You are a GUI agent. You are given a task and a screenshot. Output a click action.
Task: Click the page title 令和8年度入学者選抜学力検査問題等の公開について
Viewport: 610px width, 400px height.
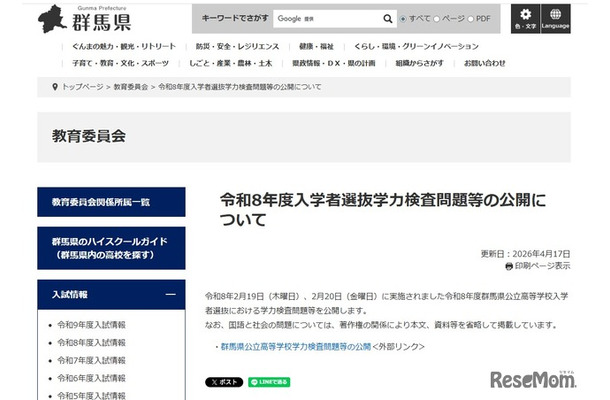click(x=383, y=210)
